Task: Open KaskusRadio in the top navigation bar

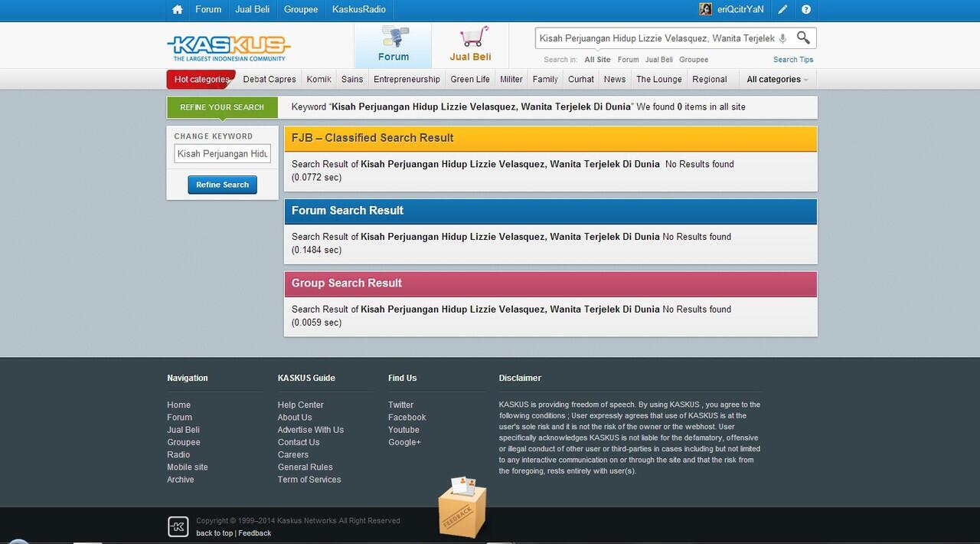Action: pos(359,10)
